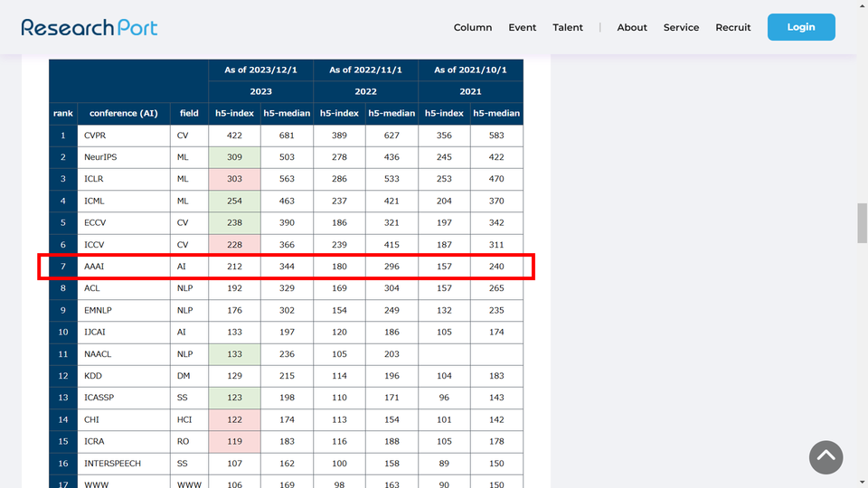Go to the Talent page
Image resolution: width=868 pixels, height=488 pixels.
[x=568, y=27]
